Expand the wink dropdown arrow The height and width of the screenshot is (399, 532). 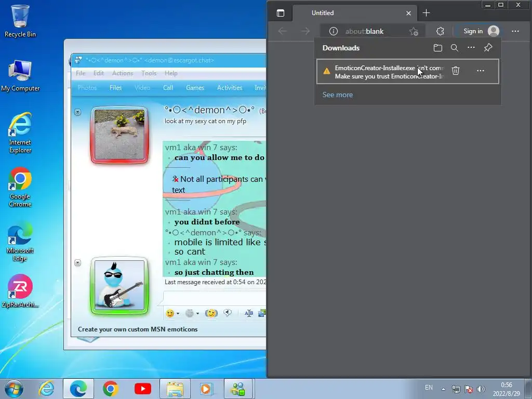(x=197, y=313)
